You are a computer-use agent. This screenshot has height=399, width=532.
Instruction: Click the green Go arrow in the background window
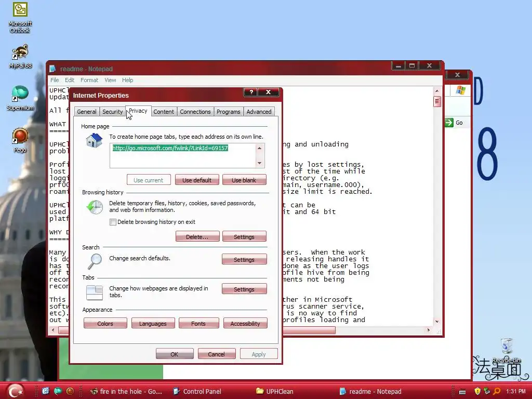tap(449, 123)
